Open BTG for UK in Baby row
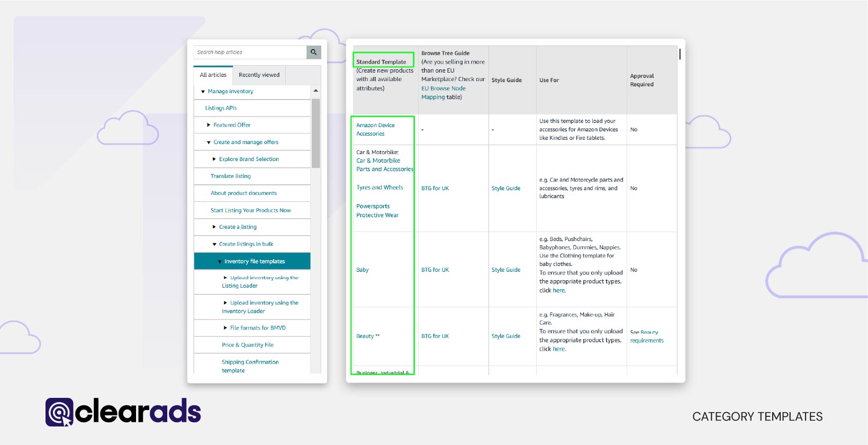Image resolution: width=868 pixels, height=445 pixels. click(435, 270)
